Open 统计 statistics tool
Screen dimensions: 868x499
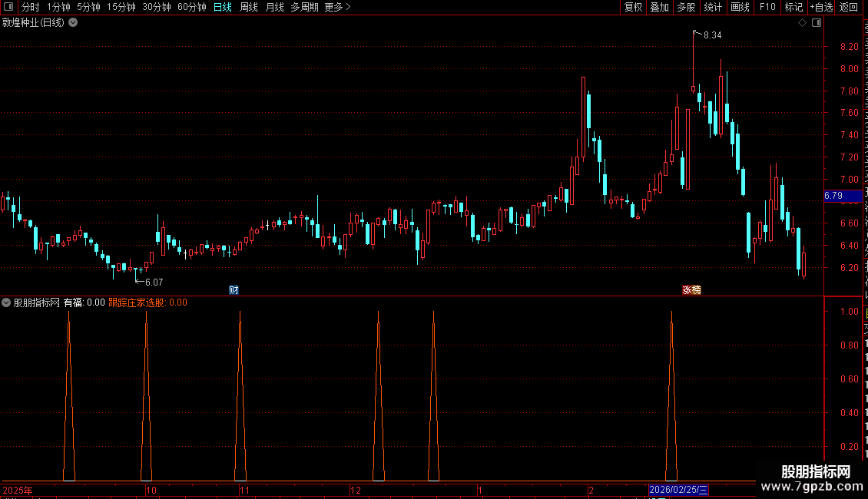coord(713,7)
